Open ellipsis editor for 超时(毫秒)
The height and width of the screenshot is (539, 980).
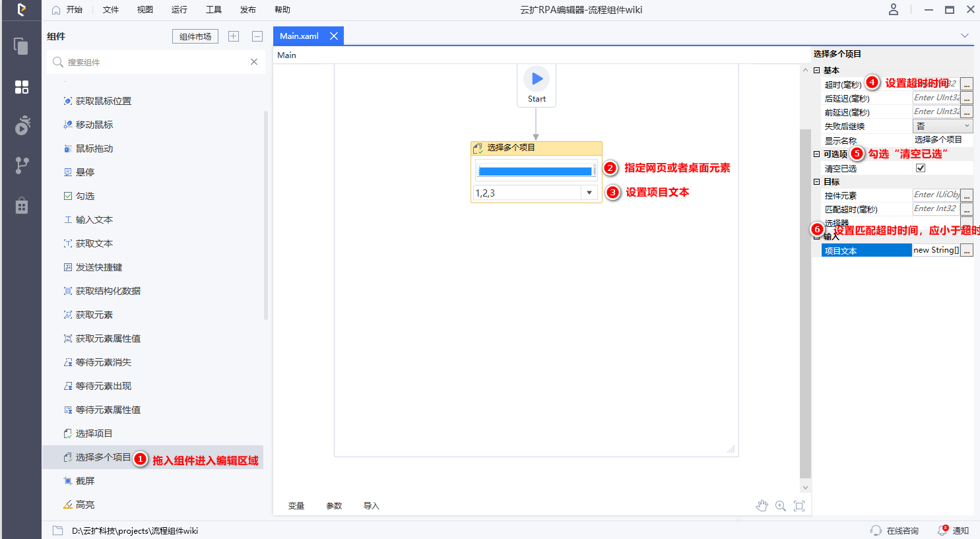(966, 84)
